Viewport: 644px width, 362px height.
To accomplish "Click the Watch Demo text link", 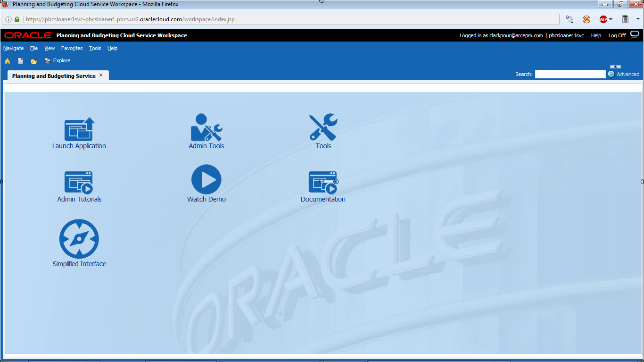I will [x=206, y=199].
